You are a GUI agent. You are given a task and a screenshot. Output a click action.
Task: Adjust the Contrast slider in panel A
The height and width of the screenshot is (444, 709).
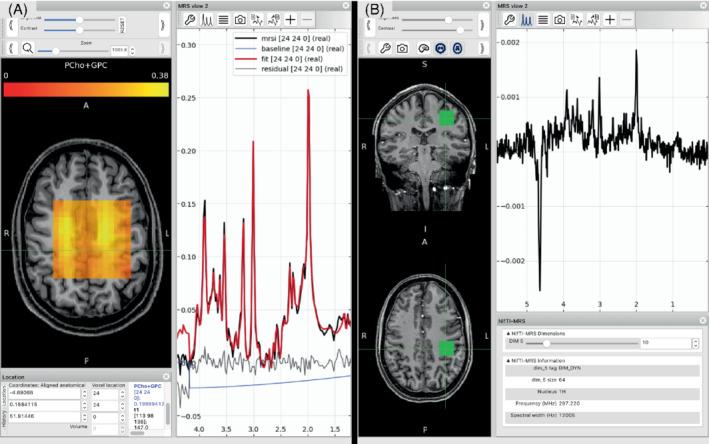80,30
